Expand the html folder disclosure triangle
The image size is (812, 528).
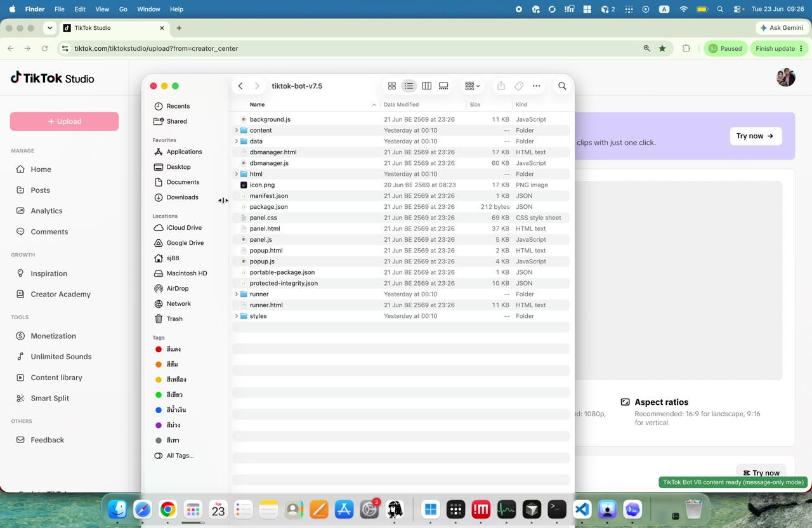click(237, 174)
